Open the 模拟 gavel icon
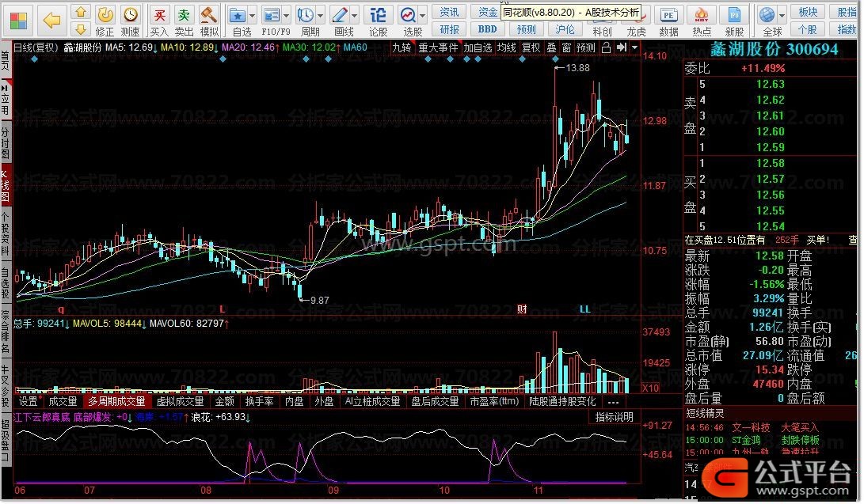Image resolution: width=864 pixels, height=504 pixels. (208, 15)
